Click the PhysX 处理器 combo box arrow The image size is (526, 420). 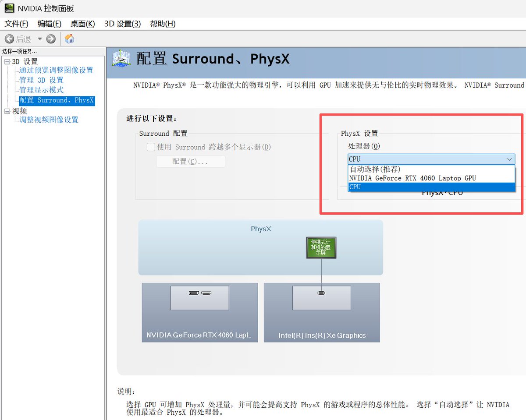pyautogui.click(x=509, y=159)
